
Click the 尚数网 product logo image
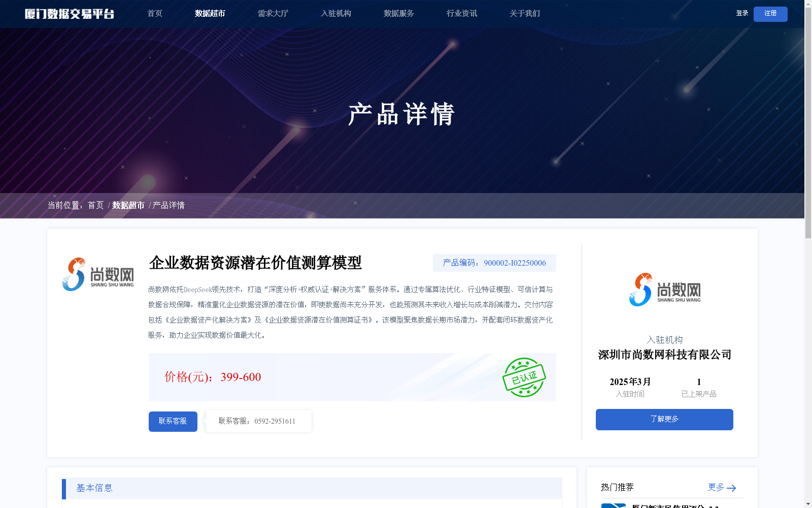pyautogui.click(x=98, y=274)
